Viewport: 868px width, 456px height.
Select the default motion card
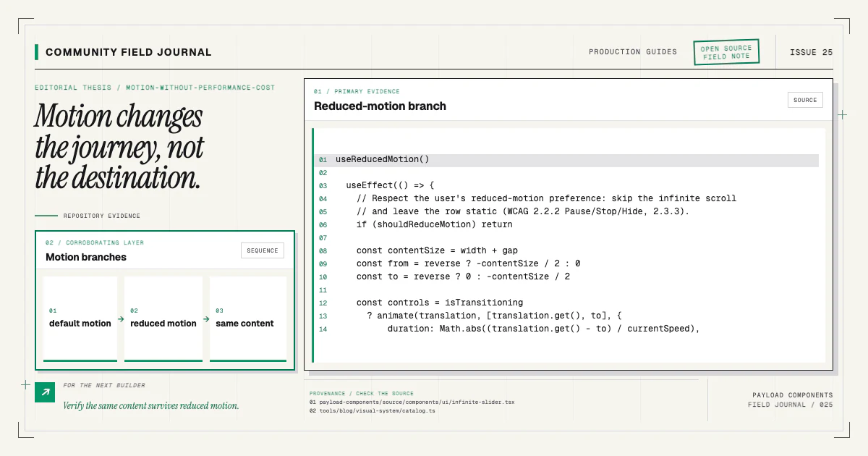point(80,318)
